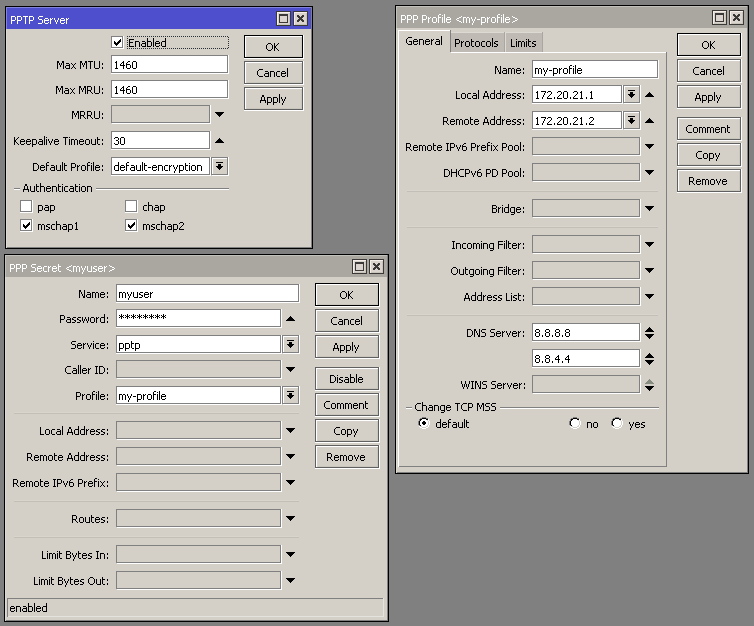Click the Max MTU input field

[x=169, y=64]
